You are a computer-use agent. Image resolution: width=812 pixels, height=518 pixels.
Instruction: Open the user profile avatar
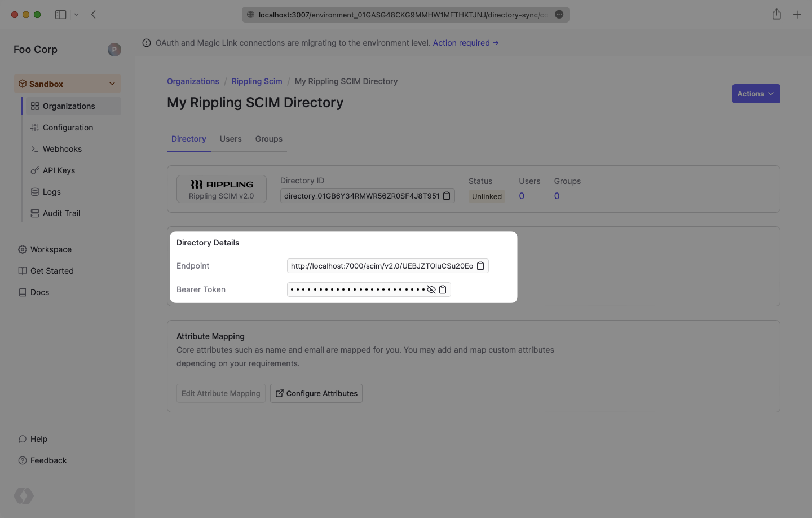[114, 50]
